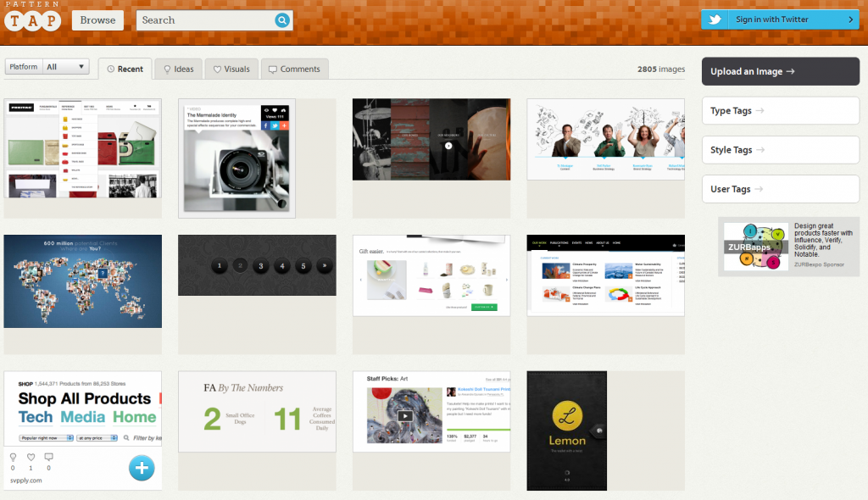Viewport: 868px width, 500px height.
Task: Open the Style Tags link
Action: 781,150
